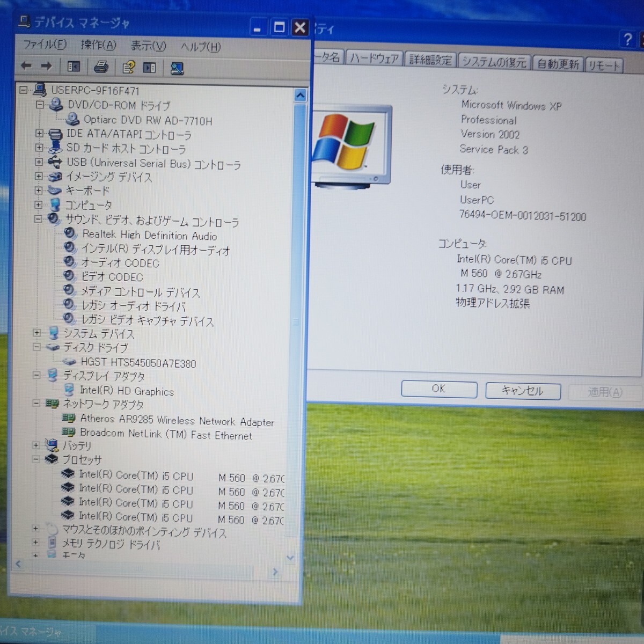Screen dimensions: 644x644
Task: Select the レガシ オーディオ ドライバ entry
Action: click(134, 306)
